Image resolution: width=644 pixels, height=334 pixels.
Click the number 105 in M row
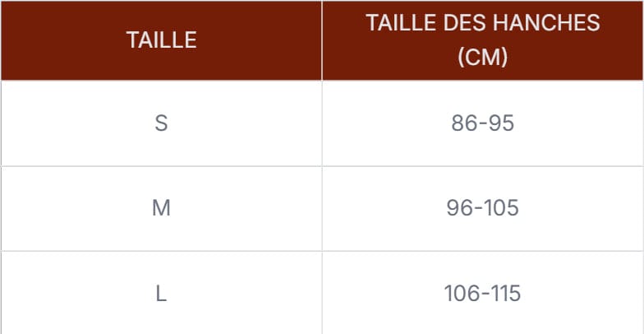coord(503,209)
